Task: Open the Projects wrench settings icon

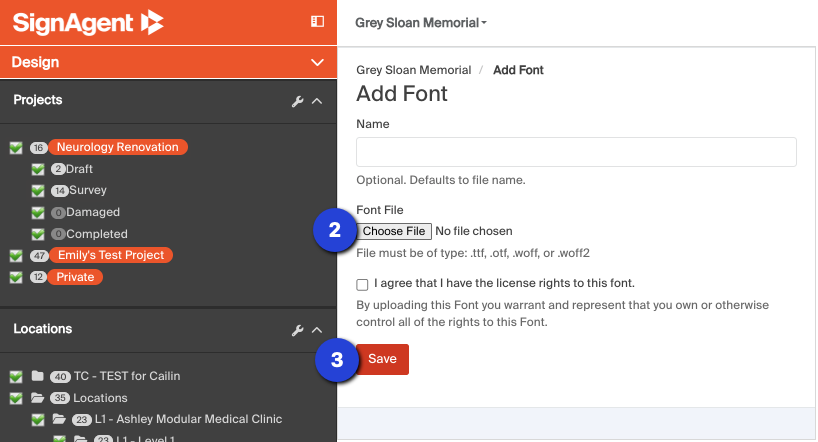Action: point(297,101)
